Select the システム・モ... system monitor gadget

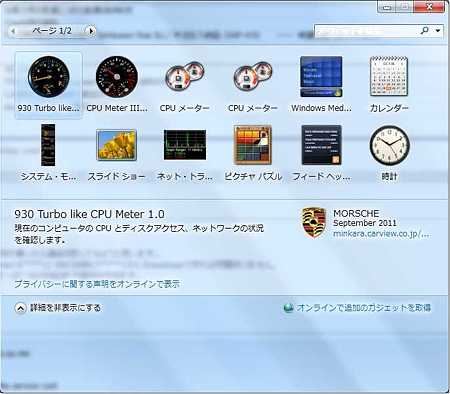pyautogui.click(x=49, y=153)
